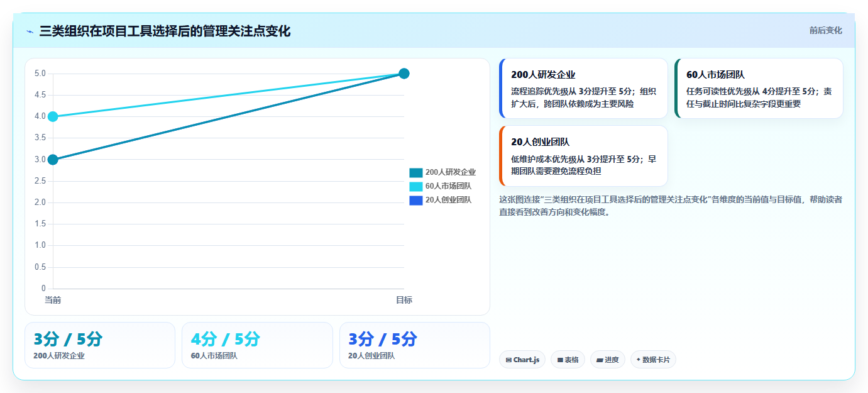Click the table icon in 表格 tag
868x393 pixels.
click(x=559, y=360)
